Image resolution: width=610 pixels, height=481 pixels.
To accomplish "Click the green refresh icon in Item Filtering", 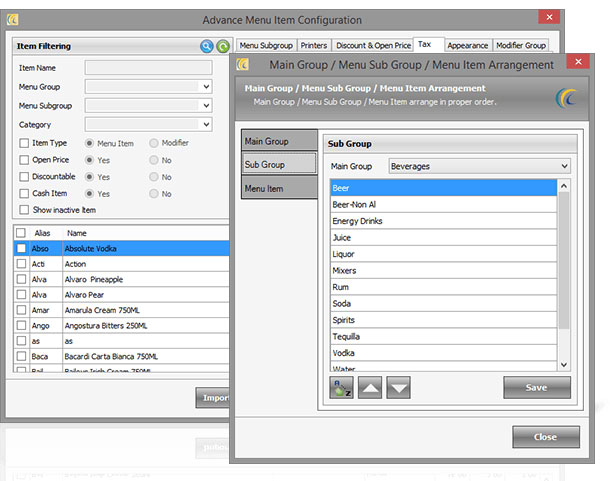I will click(x=222, y=46).
